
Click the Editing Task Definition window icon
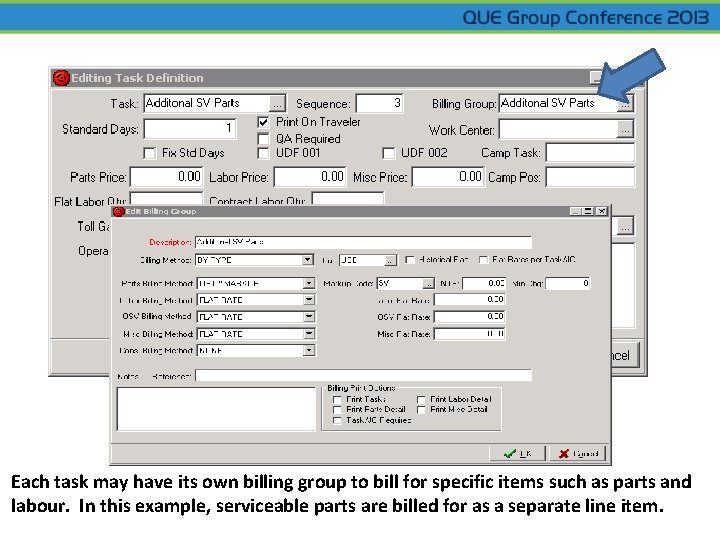(61, 78)
